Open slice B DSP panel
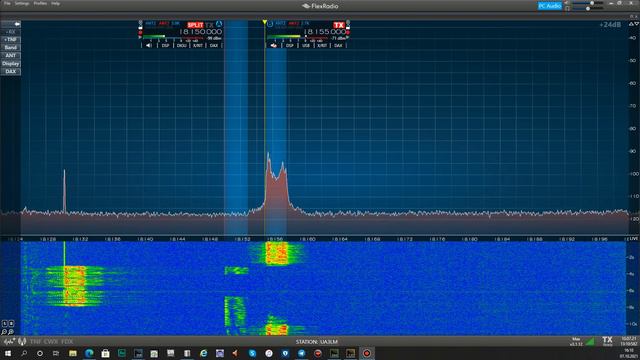This screenshot has width=640, height=360. [289, 45]
